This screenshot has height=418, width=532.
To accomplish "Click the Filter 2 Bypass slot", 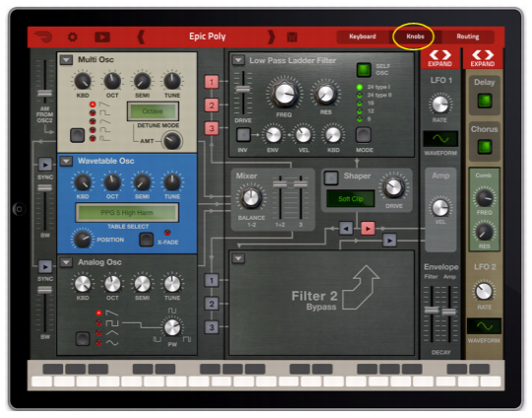I will [321, 304].
